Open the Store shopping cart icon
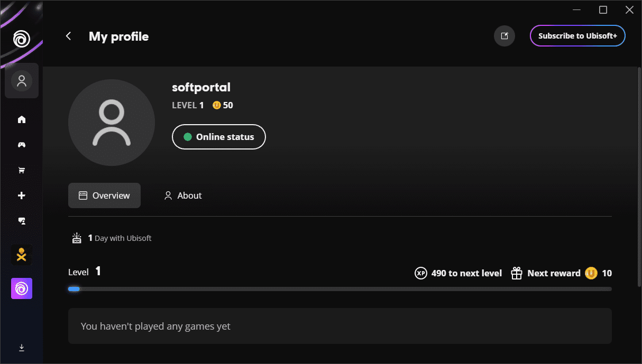 [22, 170]
